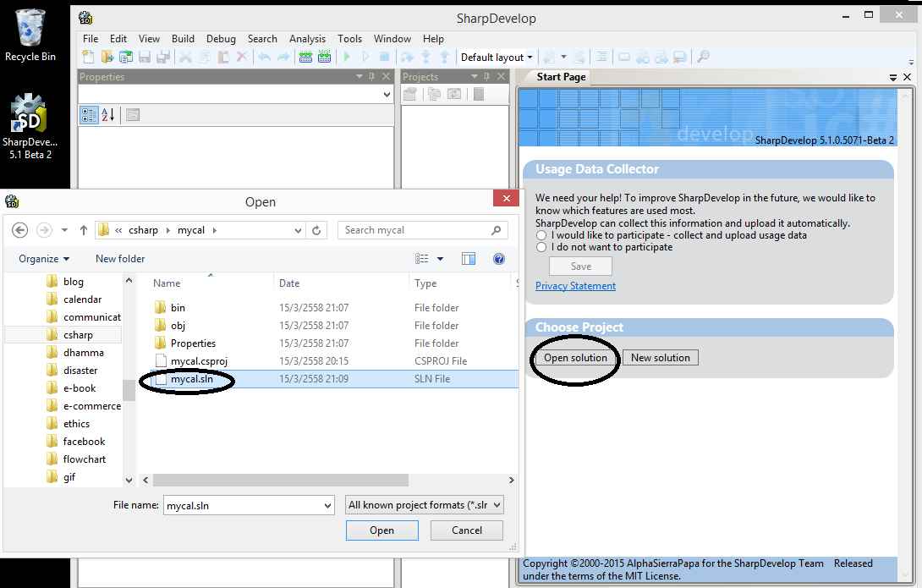Screen dimensions: 922x588
Task: Click the Open file toolbar icon
Action: point(107,57)
